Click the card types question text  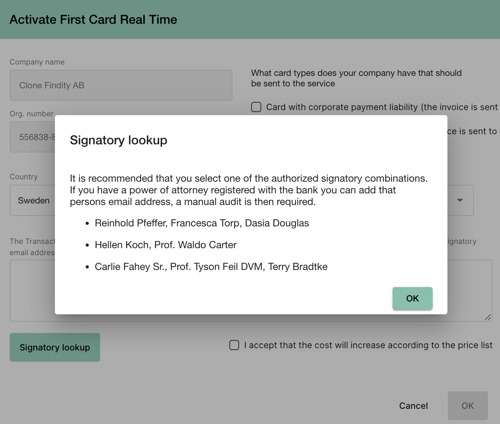click(356, 78)
